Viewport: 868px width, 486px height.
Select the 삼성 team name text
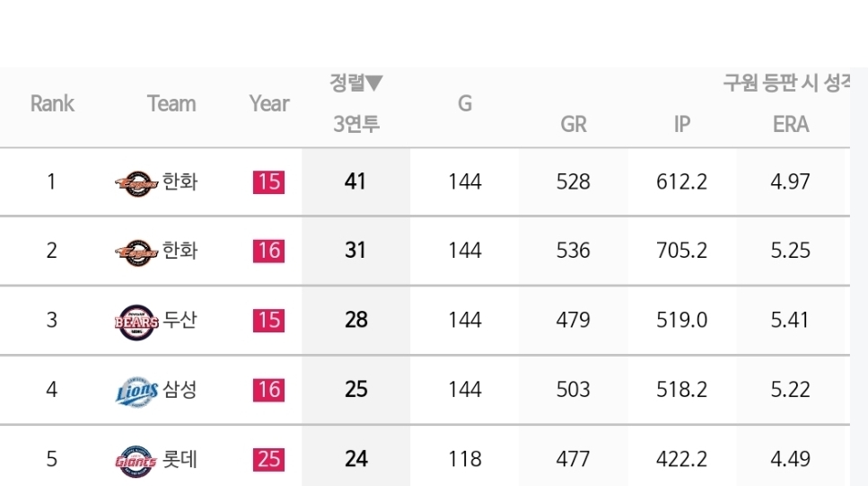(x=180, y=390)
